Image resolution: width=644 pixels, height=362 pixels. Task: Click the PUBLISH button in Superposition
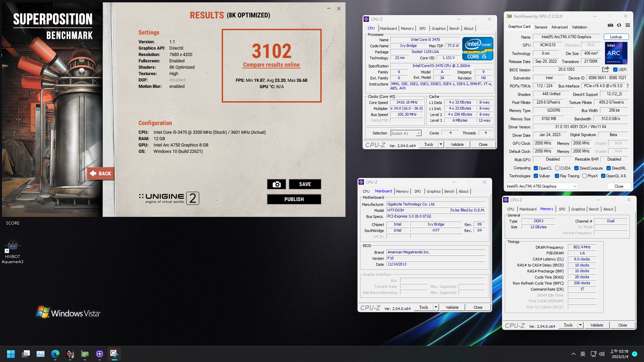[294, 199]
